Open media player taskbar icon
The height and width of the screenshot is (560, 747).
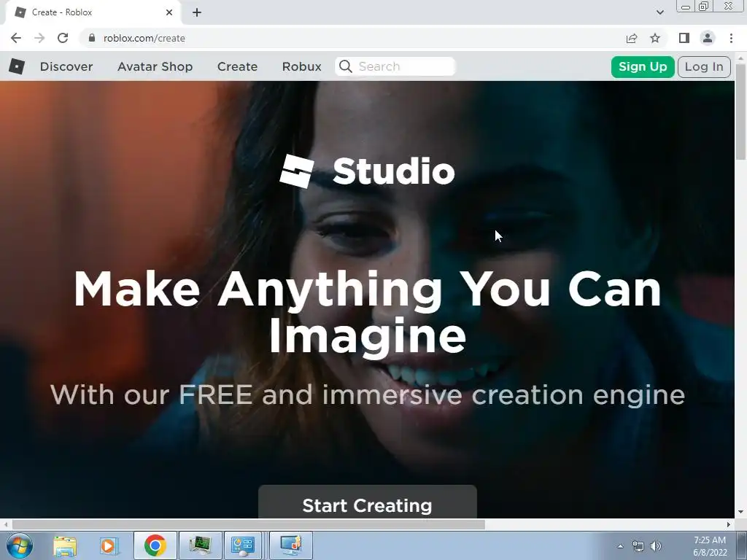pyautogui.click(x=108, y=545)
